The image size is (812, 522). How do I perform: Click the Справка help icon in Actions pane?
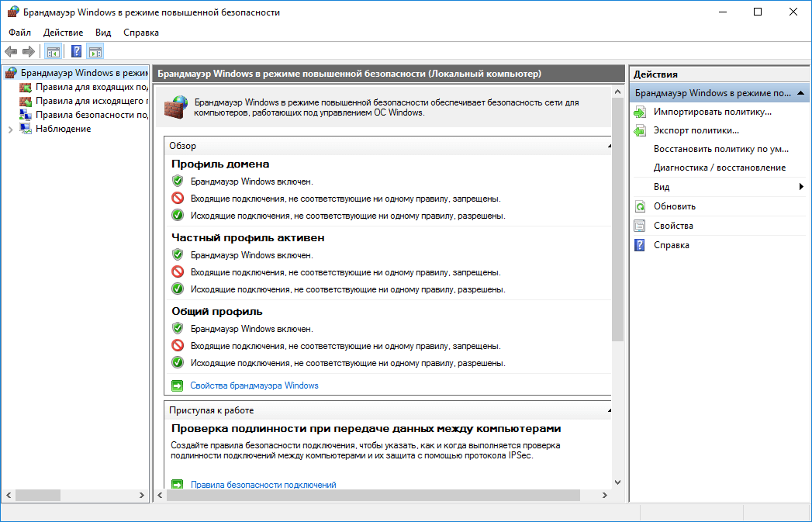[x=640, y=244]
